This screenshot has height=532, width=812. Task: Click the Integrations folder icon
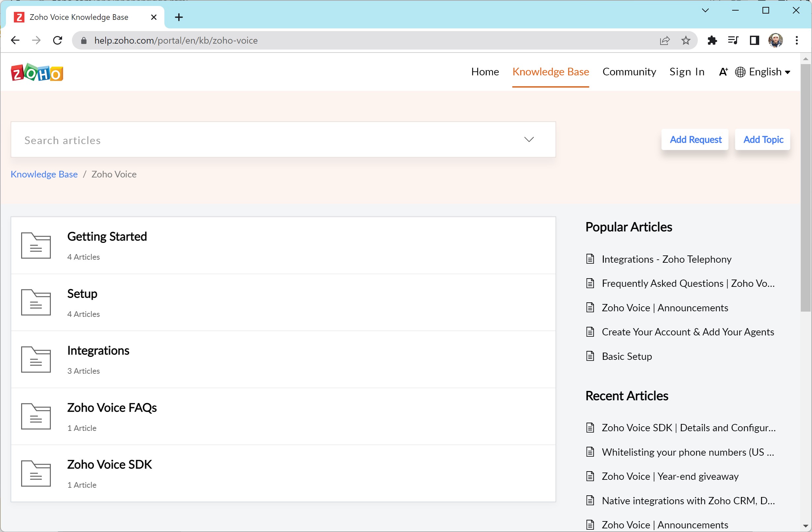pyautogui.click(x=36, y=359)
